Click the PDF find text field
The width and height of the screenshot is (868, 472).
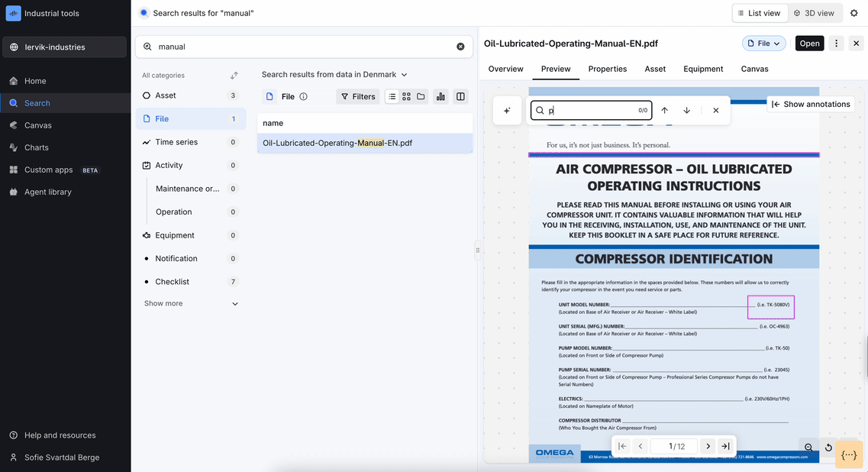(x=591, y=110)
